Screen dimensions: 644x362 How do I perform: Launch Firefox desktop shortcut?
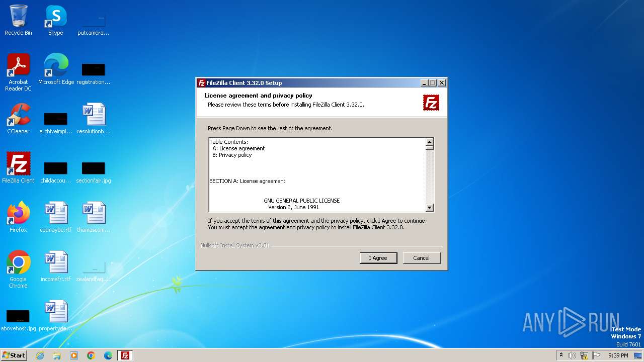(18, 217)
